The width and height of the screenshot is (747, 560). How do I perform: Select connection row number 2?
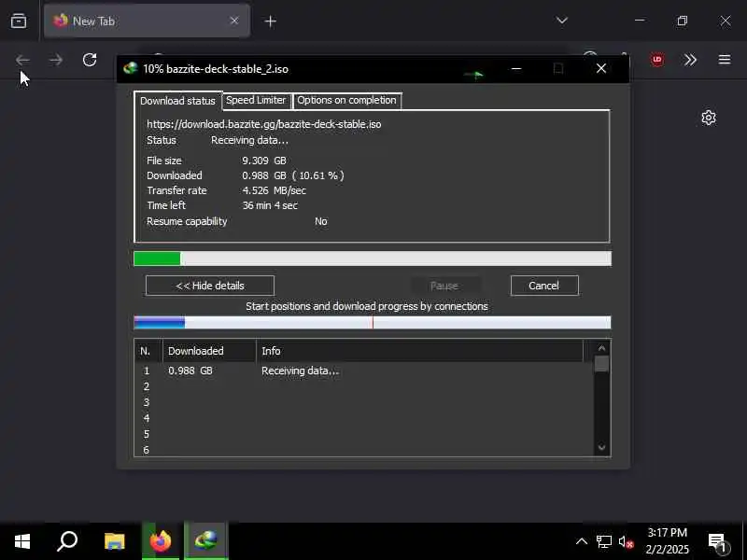[364, 386]
